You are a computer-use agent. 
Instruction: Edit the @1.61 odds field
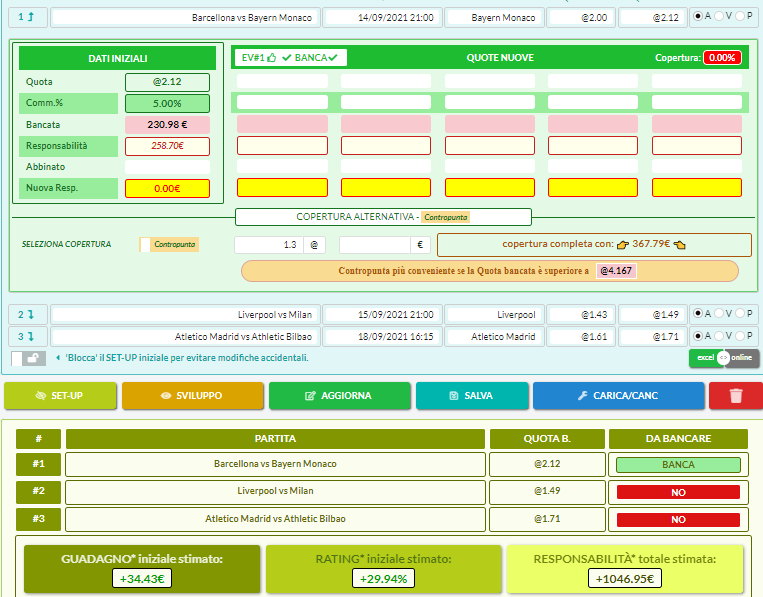click(581, 337)
